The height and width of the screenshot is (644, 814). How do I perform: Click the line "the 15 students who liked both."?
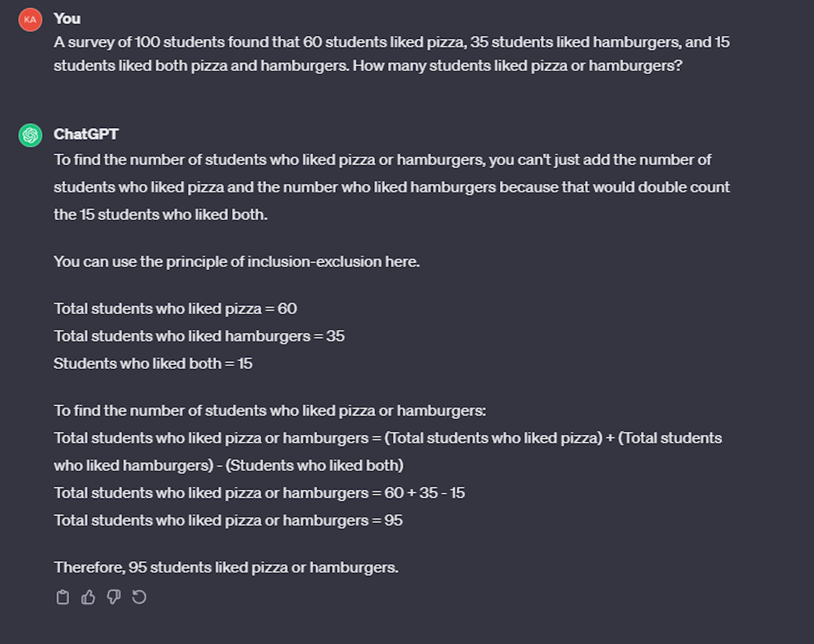[161, 215]
